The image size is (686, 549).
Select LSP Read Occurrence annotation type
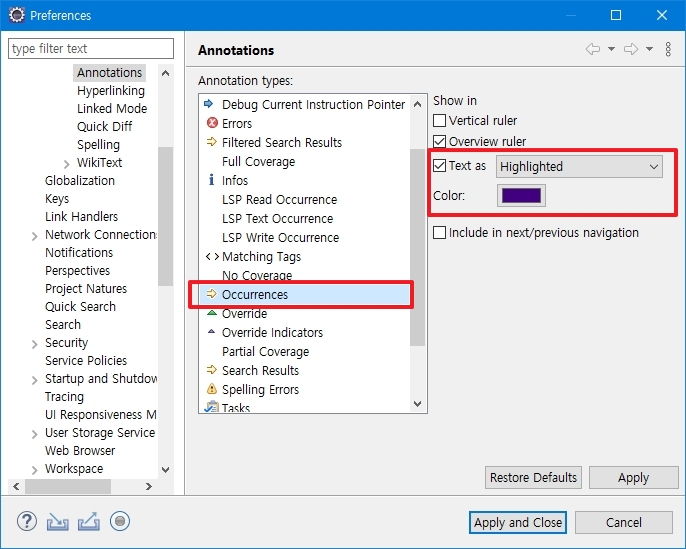(280, 199)
